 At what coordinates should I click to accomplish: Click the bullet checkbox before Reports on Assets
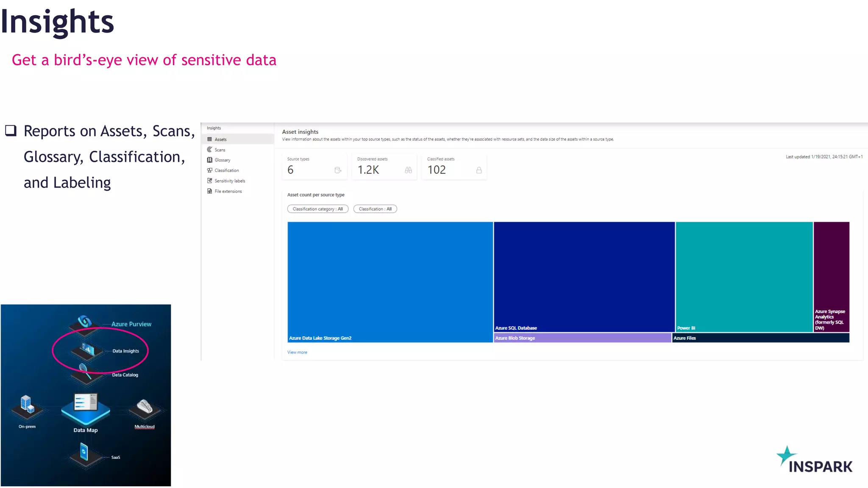11,130
